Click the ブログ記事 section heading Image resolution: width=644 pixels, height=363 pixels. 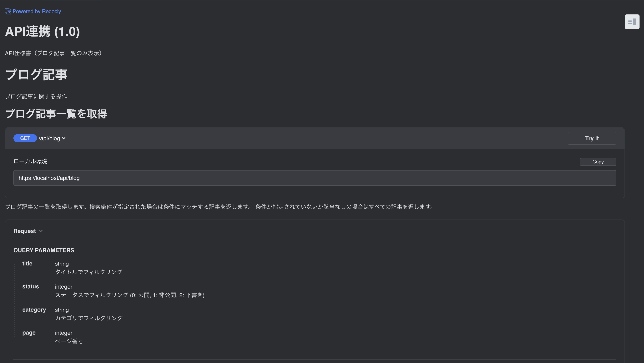[x=36, y=74]
